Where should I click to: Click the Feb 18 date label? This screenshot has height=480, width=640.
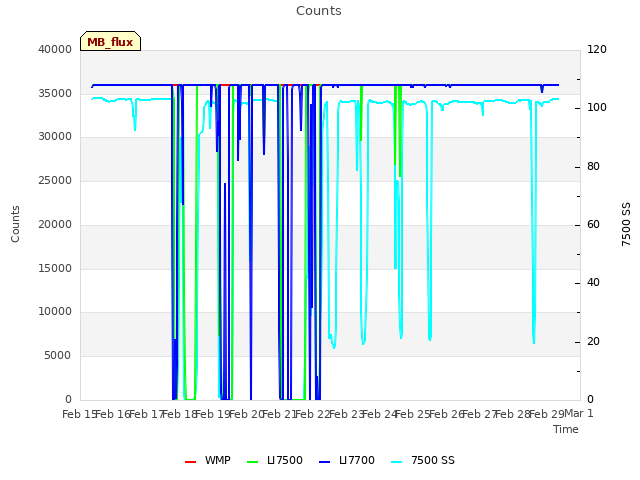tap(179, 414)
